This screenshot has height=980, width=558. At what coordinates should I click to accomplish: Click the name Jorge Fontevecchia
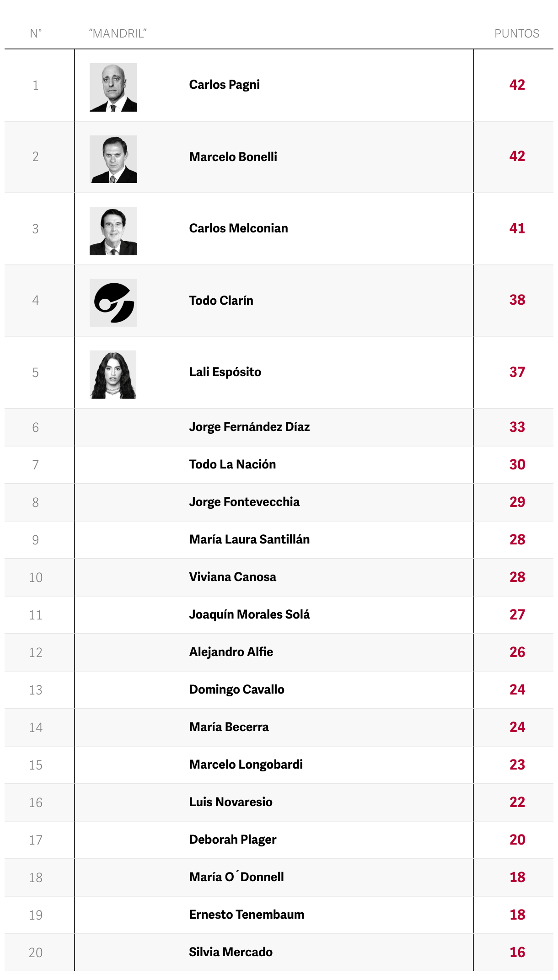click(x=245, y=502)
